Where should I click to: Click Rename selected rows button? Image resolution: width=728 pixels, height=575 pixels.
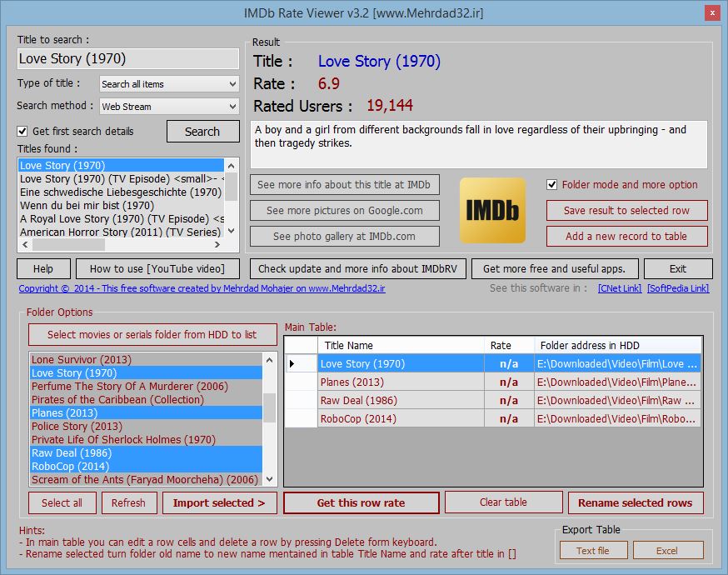point(636,503)
